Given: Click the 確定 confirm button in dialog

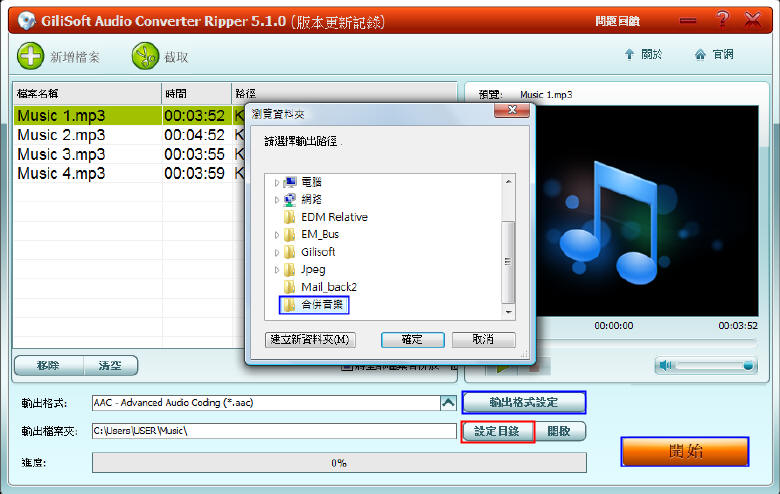Looking at the screenshot, I should [412, 340].
